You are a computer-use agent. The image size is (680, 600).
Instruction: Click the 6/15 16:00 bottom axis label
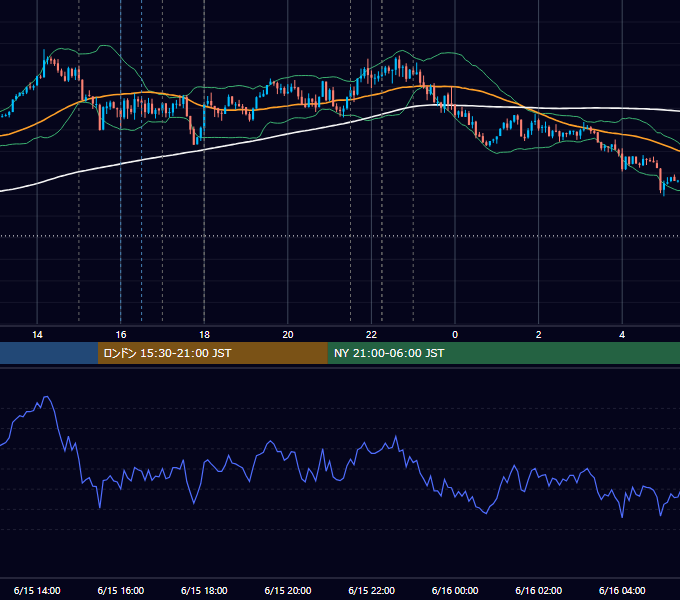(121, 590)
